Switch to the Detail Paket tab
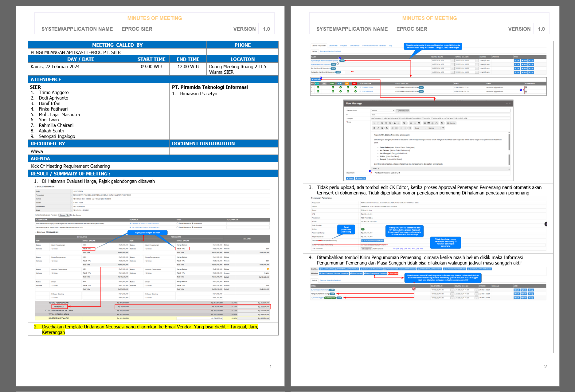Screen dimensions: 575x392 pyautogui.click(x=333, y=45)
